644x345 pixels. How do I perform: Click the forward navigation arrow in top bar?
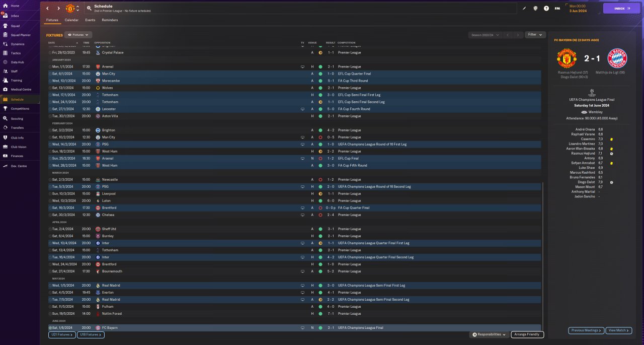click(x=58, y=9)
